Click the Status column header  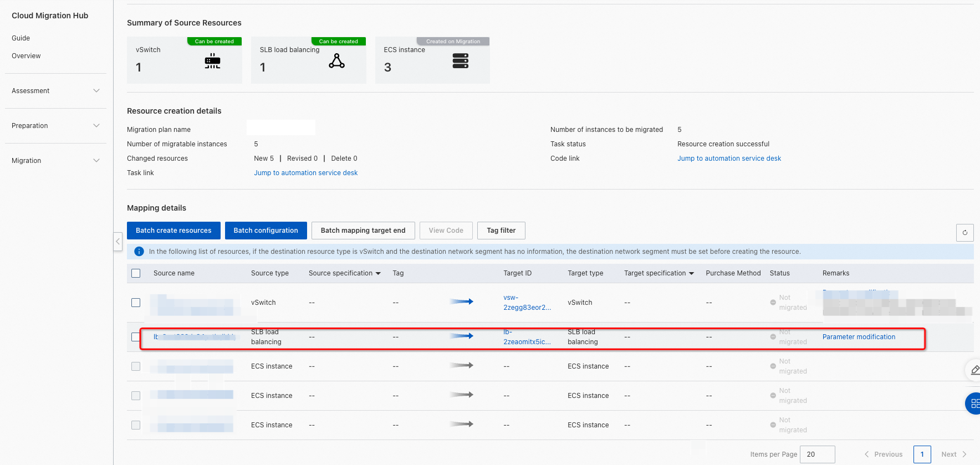pos(779,273)
